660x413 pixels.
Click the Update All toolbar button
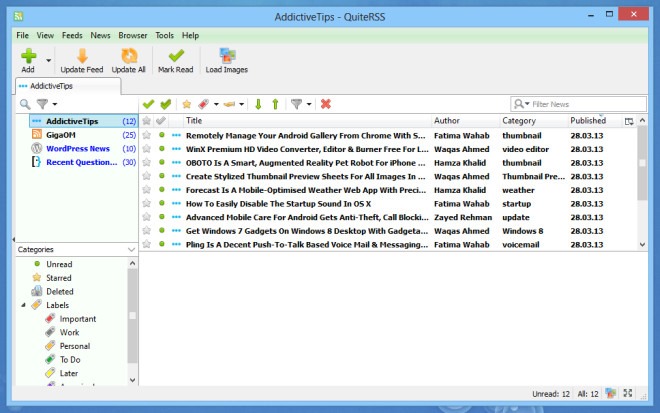click(128, 61)
